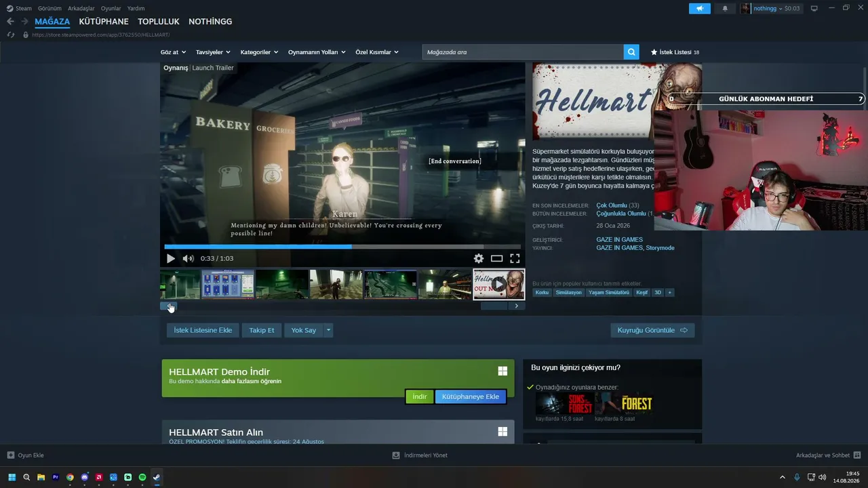The image size is (868, 488).
Task: Open Spotify from the taskbar
Action: click(x=142, y=477)
